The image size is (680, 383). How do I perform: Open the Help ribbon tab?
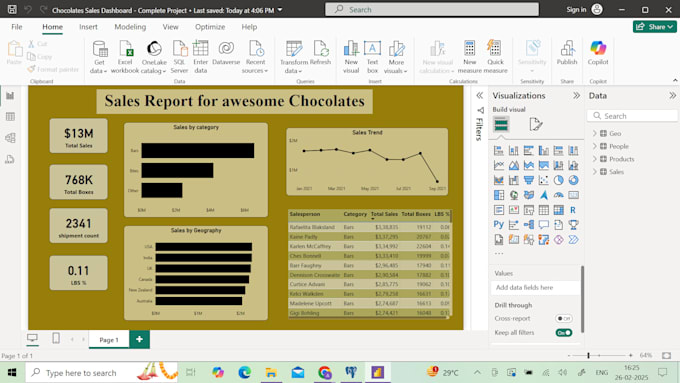pyautogui.click(x=249, y=27)
